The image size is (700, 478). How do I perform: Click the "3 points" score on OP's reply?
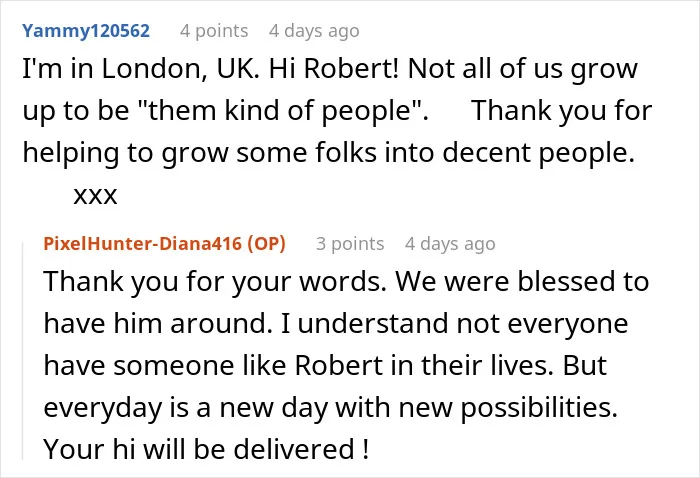(x=350, y=244)
